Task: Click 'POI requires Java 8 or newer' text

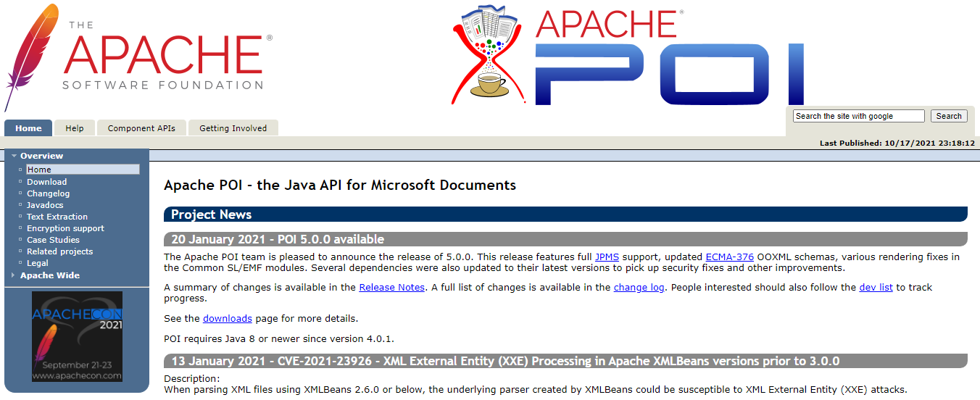Action: tap(279, 339)
